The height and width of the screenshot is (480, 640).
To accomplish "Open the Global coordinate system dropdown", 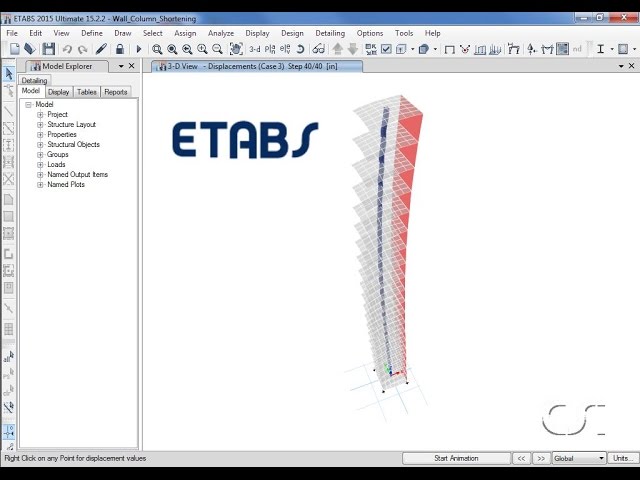I will tap(579, 458).
